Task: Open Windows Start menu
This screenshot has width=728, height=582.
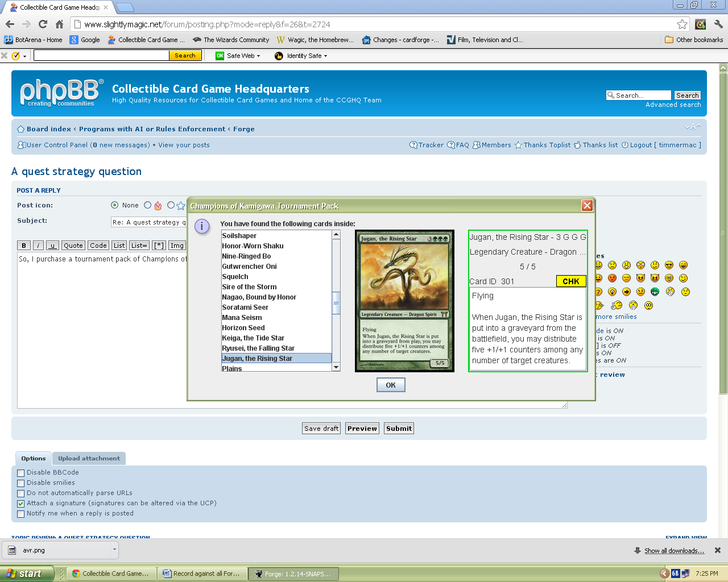Action: pyautogui.click(x=27, y=573)
